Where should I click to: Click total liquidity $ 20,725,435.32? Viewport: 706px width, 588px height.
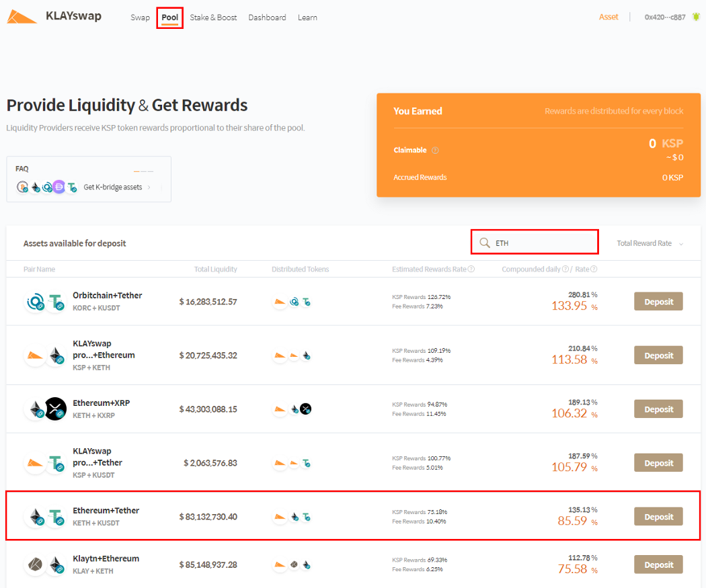[208, 355]
